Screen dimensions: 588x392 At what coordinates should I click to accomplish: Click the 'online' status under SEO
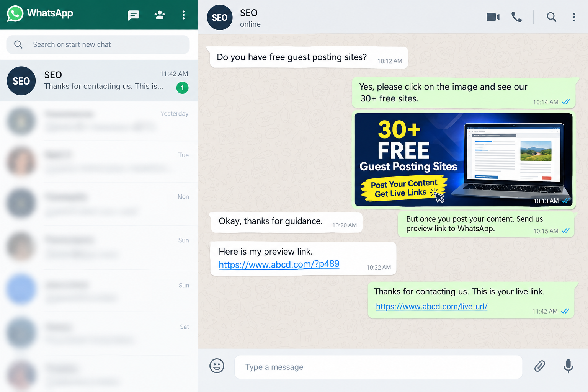point(250,24)
